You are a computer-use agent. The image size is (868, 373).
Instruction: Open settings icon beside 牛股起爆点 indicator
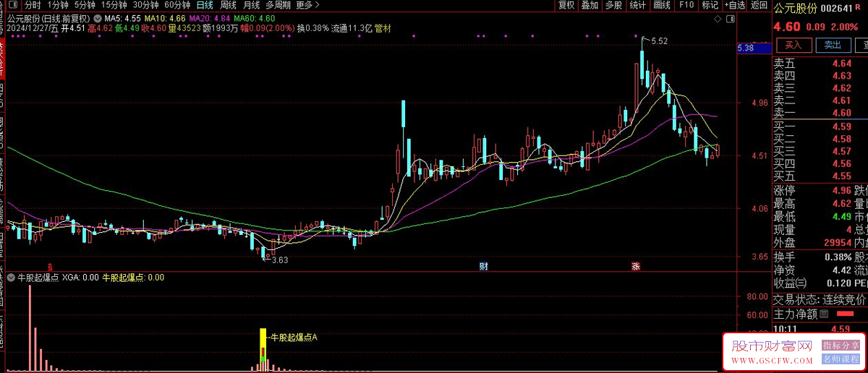coord(12,277)
